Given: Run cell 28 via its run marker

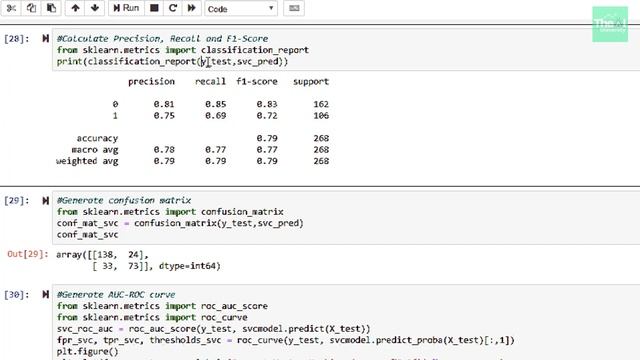Looking at the screenshot, I should pyautogui.click(x=45, y=38).
